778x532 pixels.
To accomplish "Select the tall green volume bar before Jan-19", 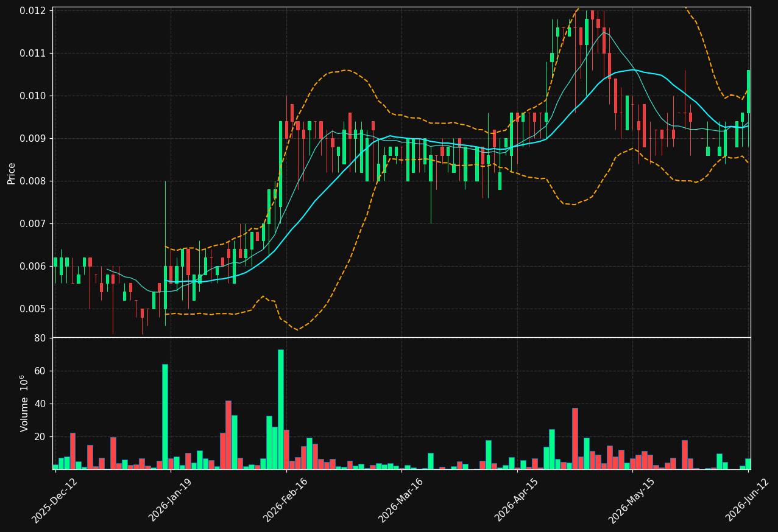I will point(165,416).
